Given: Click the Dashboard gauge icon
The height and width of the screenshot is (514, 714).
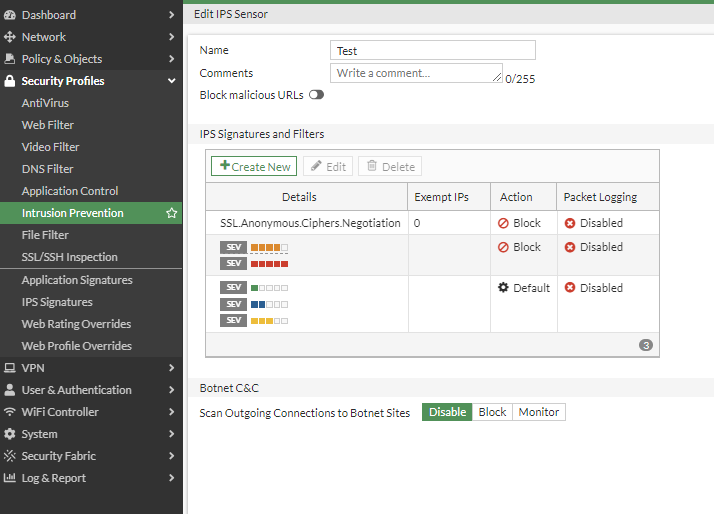Looking at the screenshot, I should (x=10, y=15).
